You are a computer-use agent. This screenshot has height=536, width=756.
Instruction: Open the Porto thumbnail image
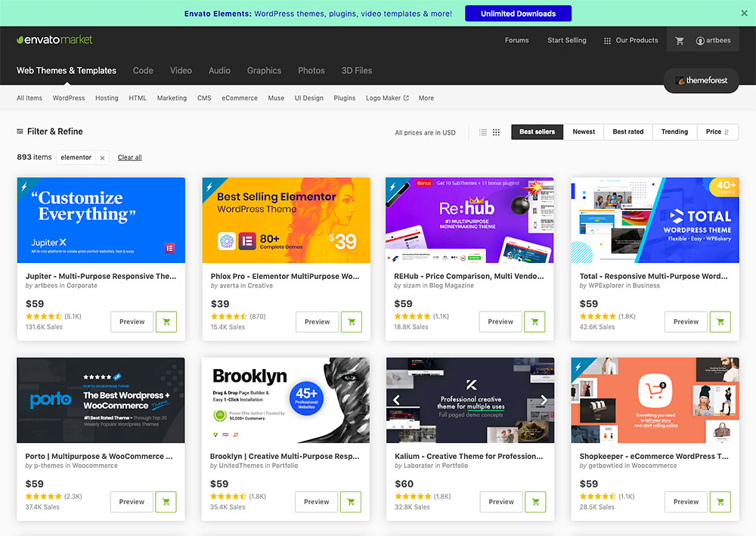tap(101, 400)
